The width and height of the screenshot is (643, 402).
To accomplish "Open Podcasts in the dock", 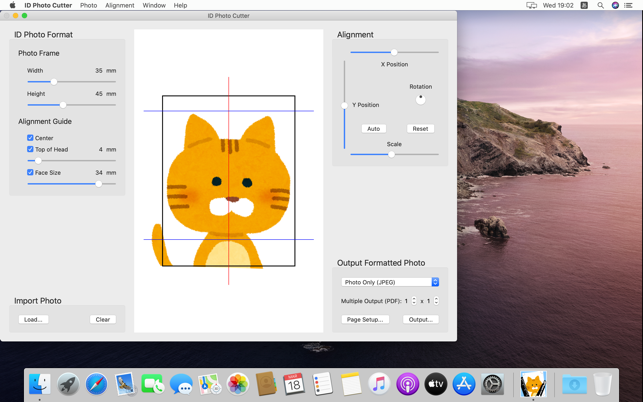I will coord(407,384).
